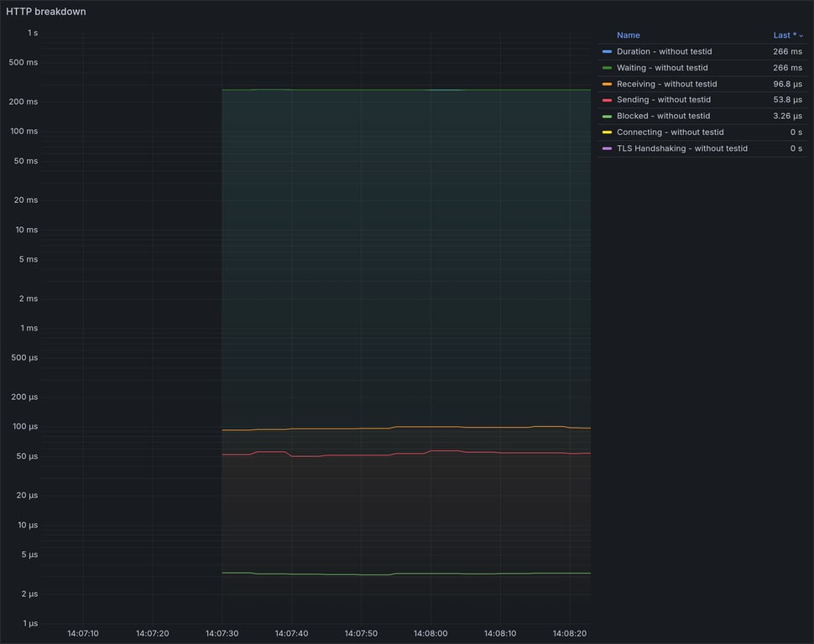Open the HTTP breakdown panel title menu

pos(45,12)
